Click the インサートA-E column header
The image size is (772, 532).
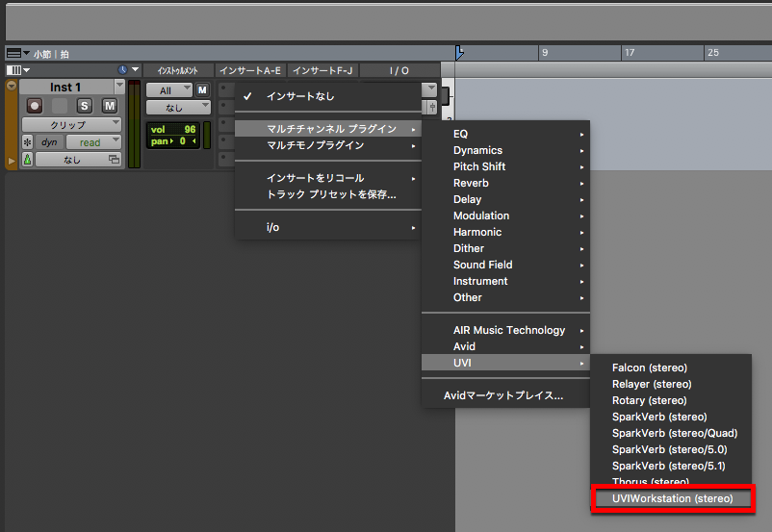pos(250,70)
